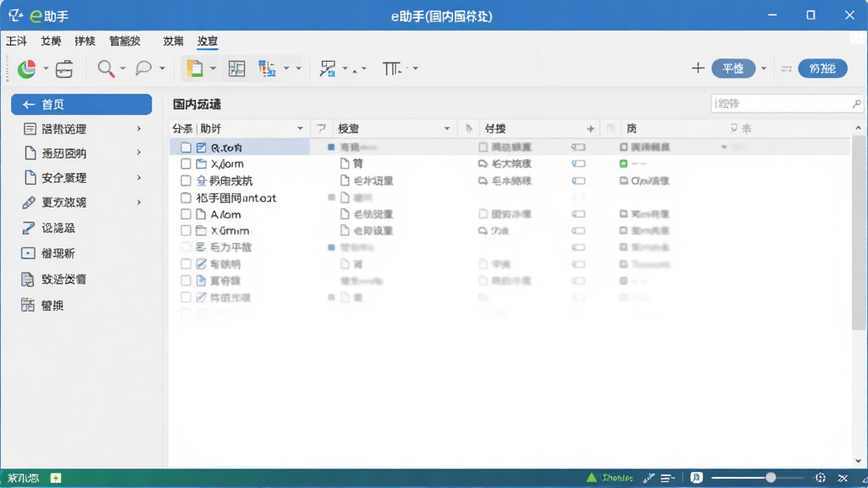Tick the checkbox for the X/form row
868x488 pixels.
click(x=186, y=164)
